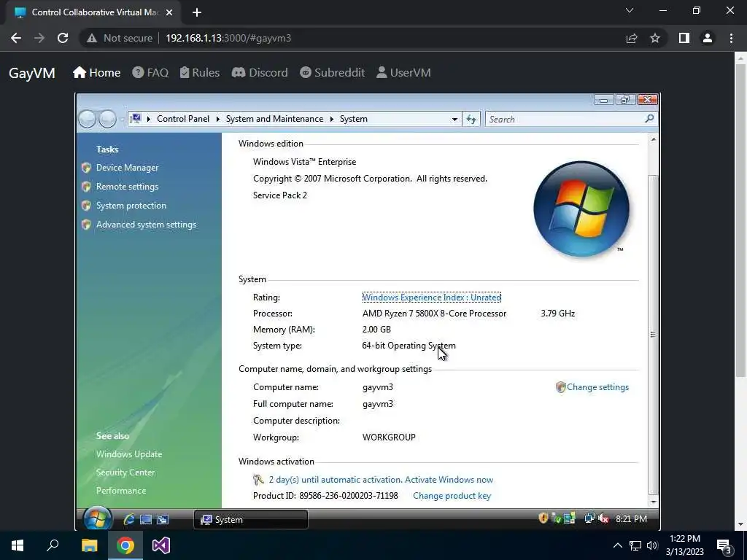This screenshot has width=747, height=560.
Task: Open Windows Start menu on host taskbar
Action: coord(18,545)
